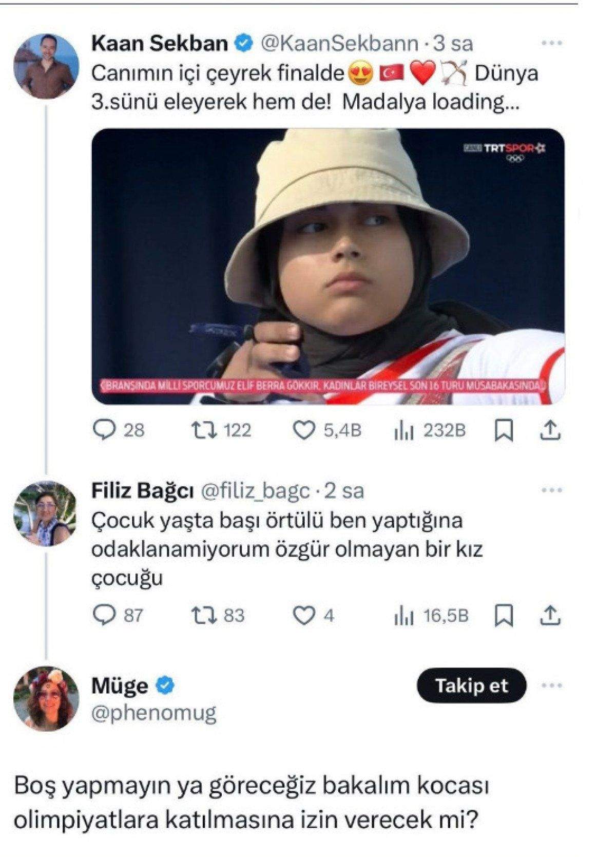Open Müge's profile picture
Viewport: 616px width, 857px height.
pyautogui.click(x=46, y=698)
